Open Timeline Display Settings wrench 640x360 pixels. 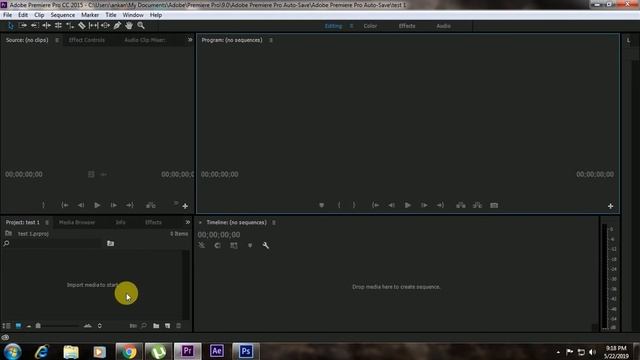266,245
